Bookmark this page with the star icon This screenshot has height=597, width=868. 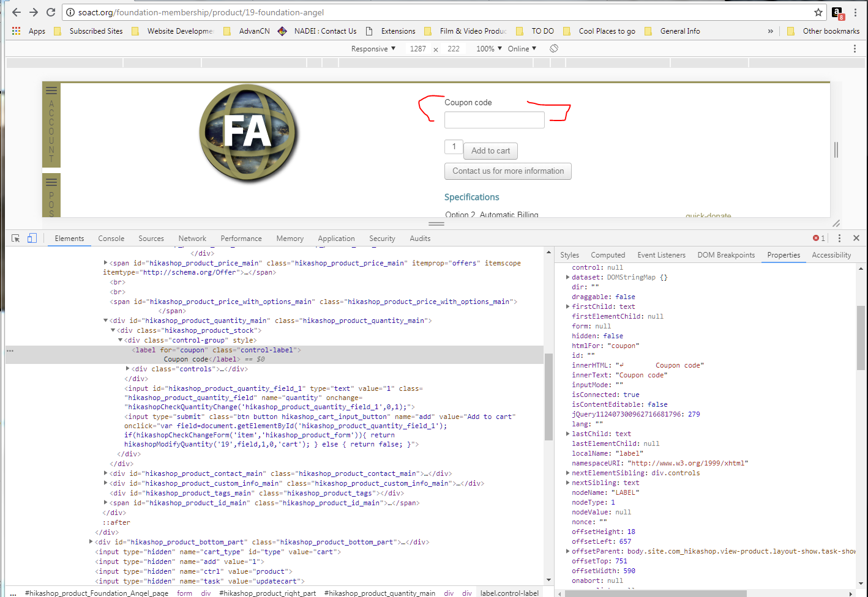pos(818,12)
